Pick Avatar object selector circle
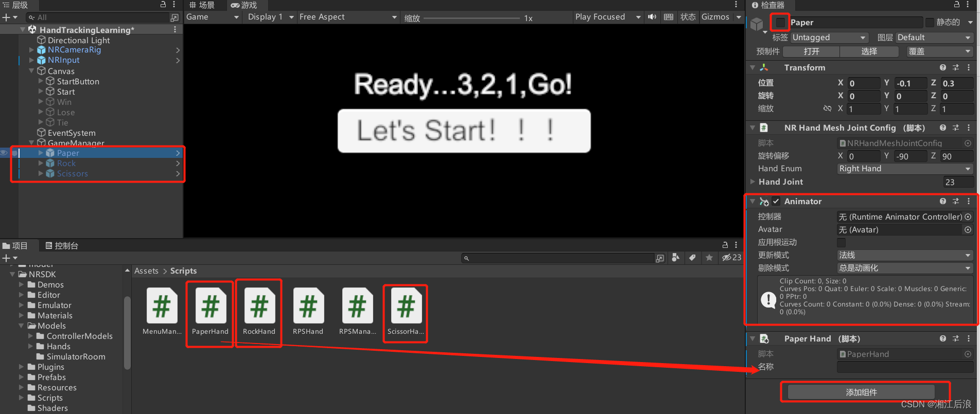 click(968, 229)
